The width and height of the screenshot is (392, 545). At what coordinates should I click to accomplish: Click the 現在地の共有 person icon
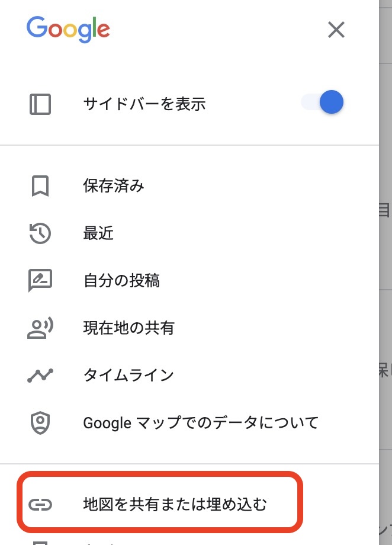[x=40, y=328]
